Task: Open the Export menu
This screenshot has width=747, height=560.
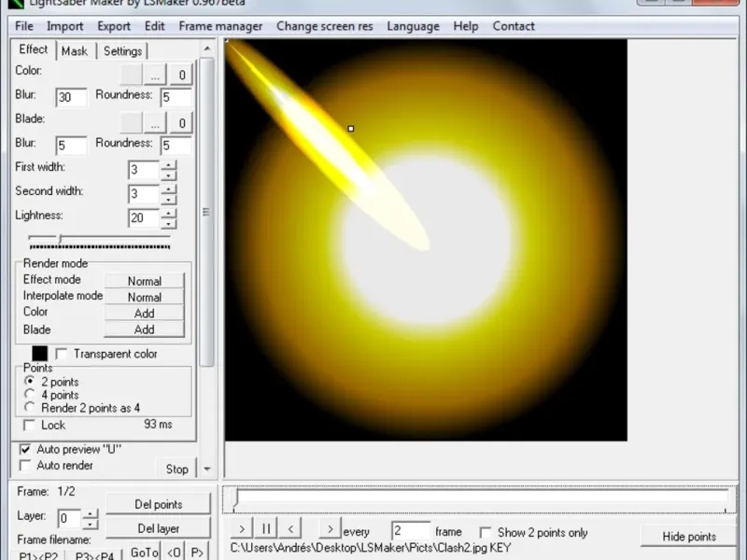Action: pyautogui.click(x=114, y=26)
